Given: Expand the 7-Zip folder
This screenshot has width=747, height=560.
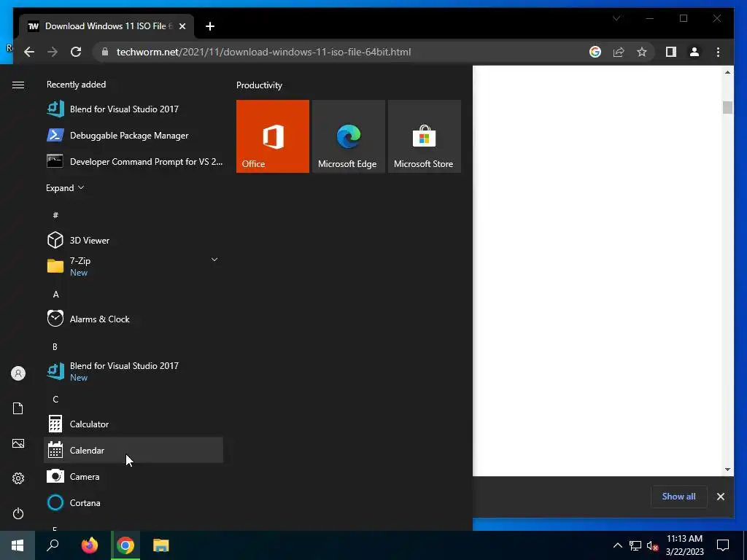Looking at the screenshot, I should (133, 266).
